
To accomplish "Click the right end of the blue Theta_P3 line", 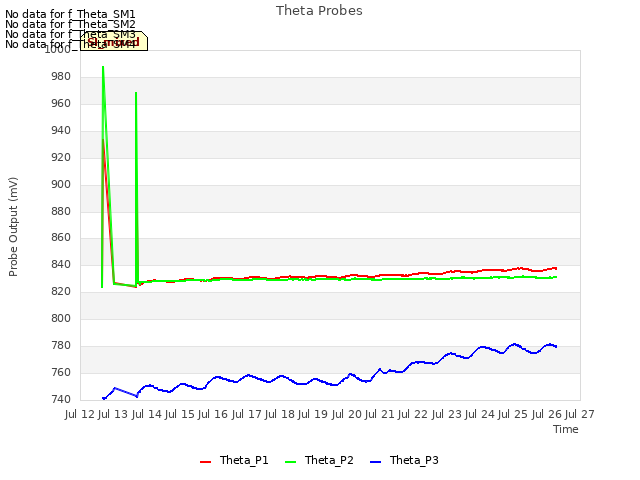I will [x=556, y=347].
